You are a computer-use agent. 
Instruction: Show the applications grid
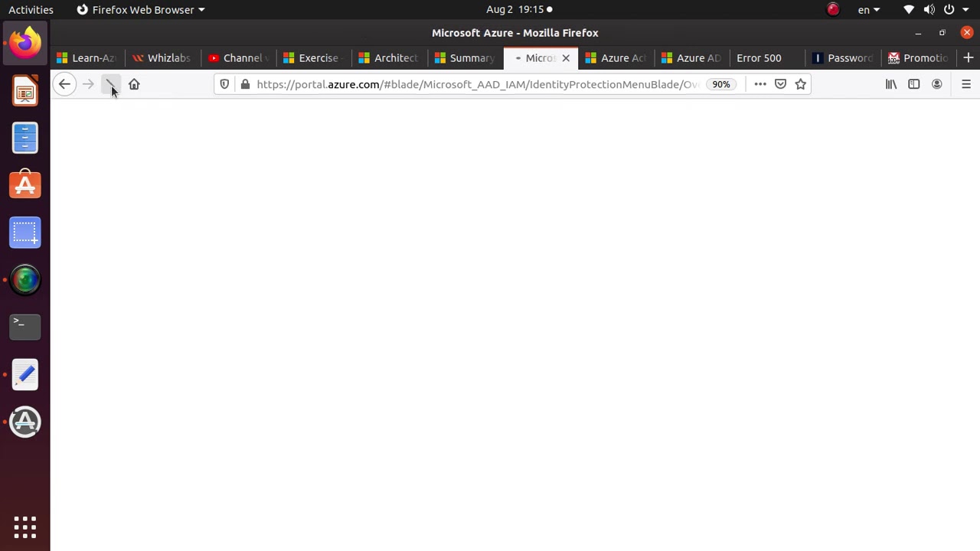[25, 527]
